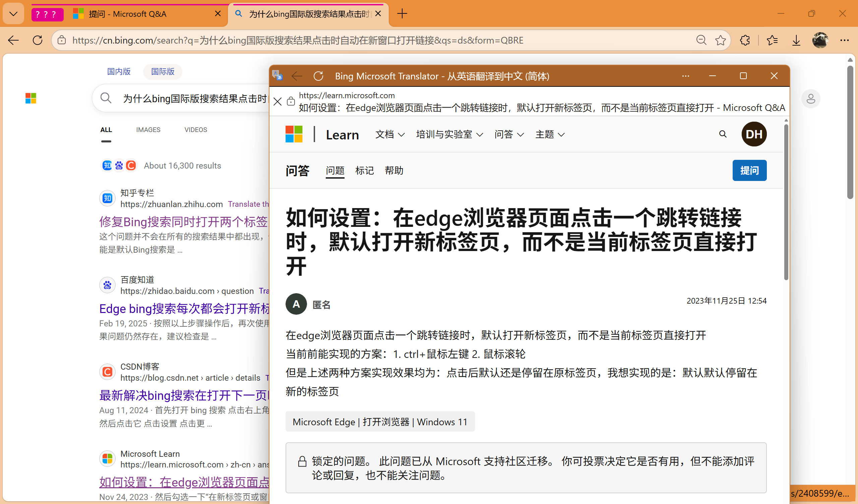The image size is (858, 504).
Task: Click the Microsoft logo on Bing page
Action: click(30, 99)
